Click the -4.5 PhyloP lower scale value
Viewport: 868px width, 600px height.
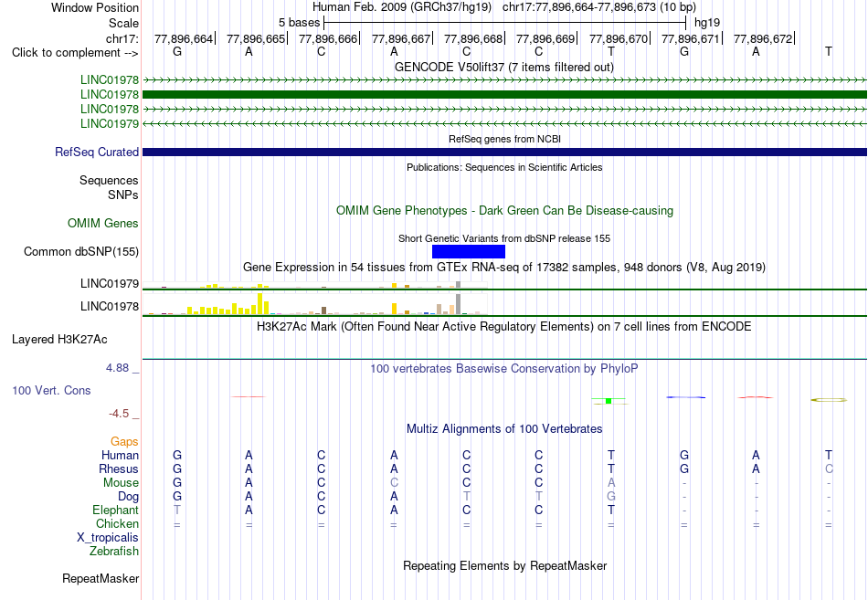pos(119,414)
